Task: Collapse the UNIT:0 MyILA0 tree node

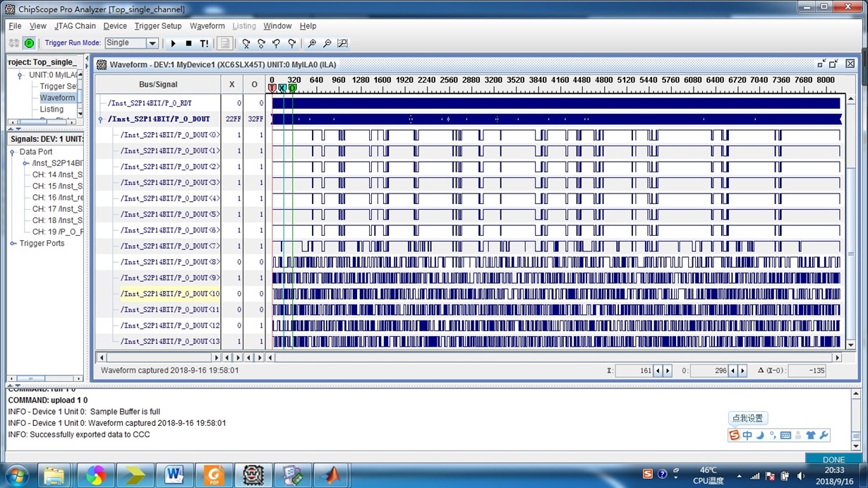Action: [20, 76]
